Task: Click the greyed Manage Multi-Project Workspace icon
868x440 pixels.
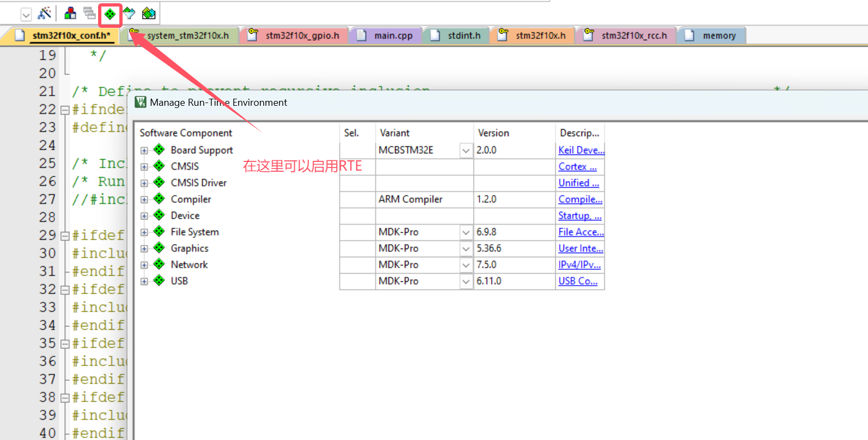Action: (x=89, y=13)
